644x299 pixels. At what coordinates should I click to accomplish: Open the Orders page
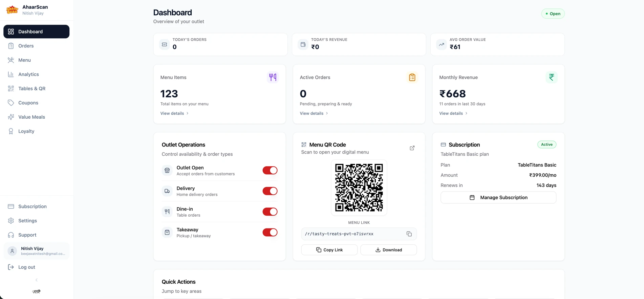click(37, 46)
